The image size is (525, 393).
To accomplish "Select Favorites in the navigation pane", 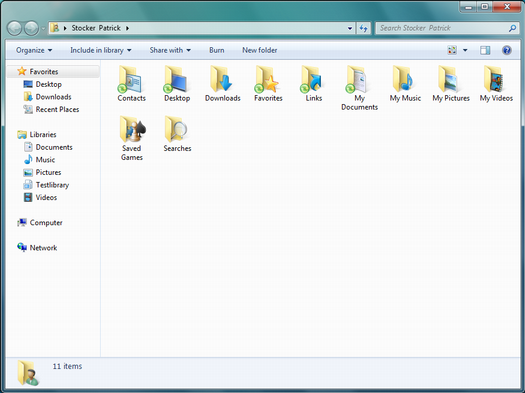I will [x=44, y=72].
